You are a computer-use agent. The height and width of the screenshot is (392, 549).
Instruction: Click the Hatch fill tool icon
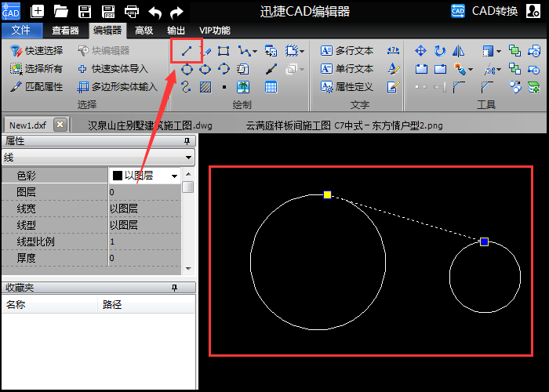205,86
